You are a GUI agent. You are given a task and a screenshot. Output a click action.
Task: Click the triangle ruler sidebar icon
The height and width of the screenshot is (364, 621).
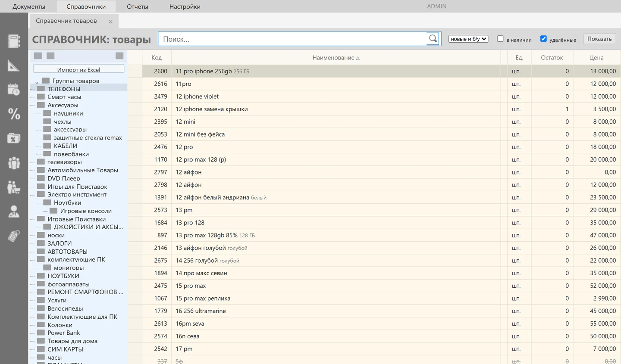pos(14,65)
